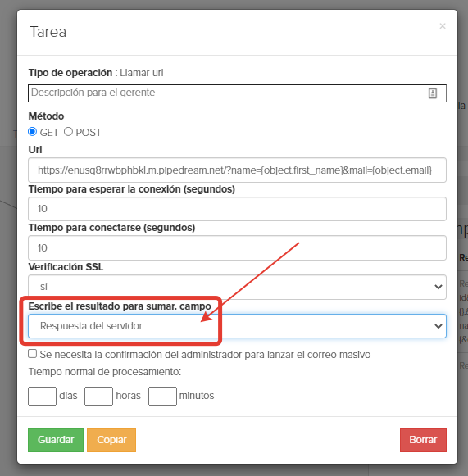Click the chevron arrow of result field select
Image resolution: width=468 pixels, height=476 pixels.
(x=438, y=326)
